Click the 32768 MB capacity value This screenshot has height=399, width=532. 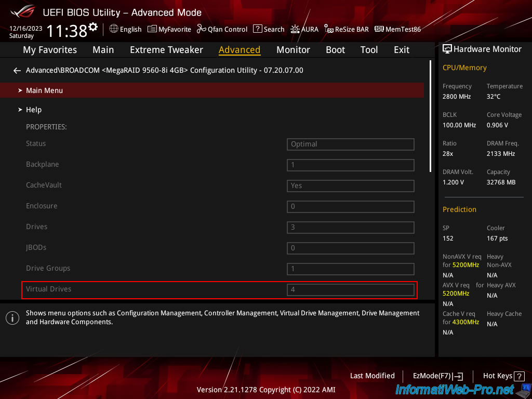pos(501,182)
